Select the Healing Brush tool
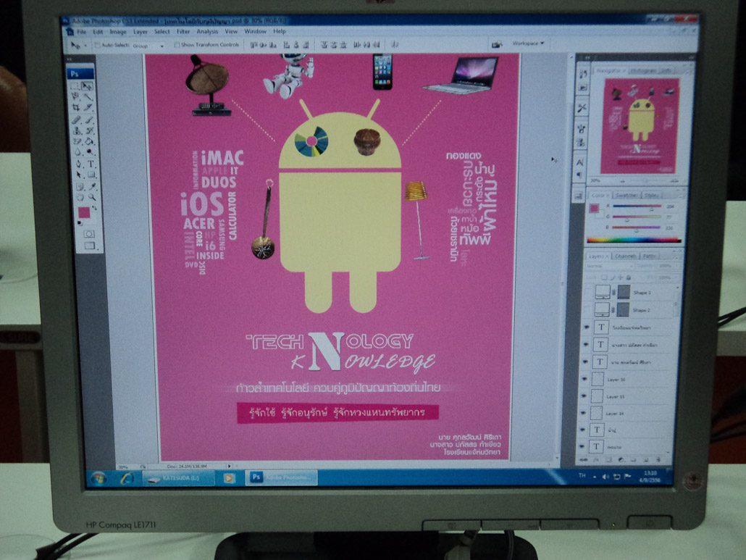The image size is (746, 560). (76, 120)
